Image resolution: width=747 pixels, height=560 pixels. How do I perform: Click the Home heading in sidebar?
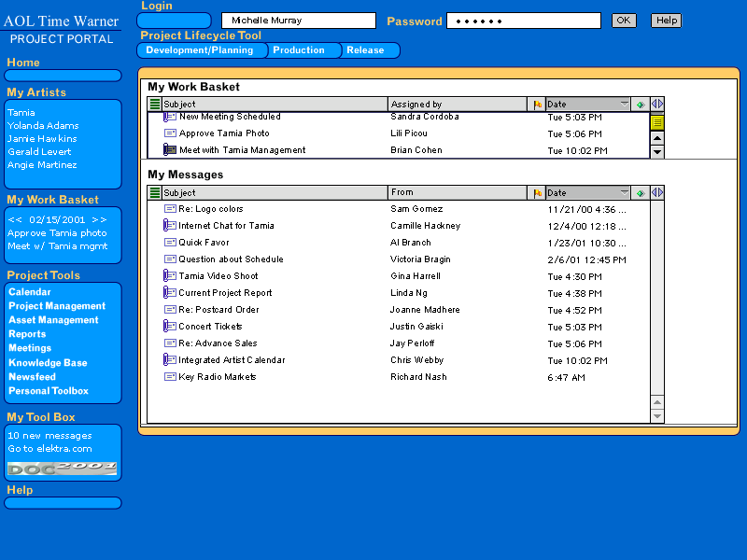coord(23,63)
